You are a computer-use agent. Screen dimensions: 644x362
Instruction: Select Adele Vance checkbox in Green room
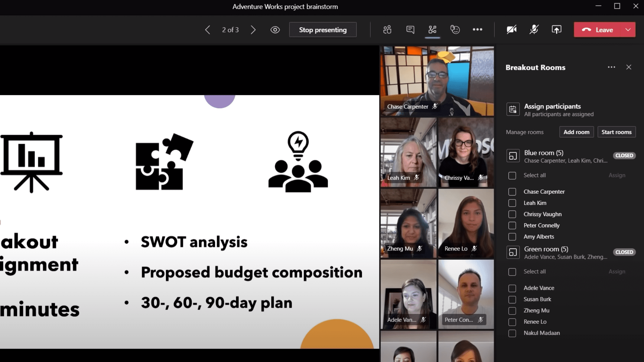512,288
